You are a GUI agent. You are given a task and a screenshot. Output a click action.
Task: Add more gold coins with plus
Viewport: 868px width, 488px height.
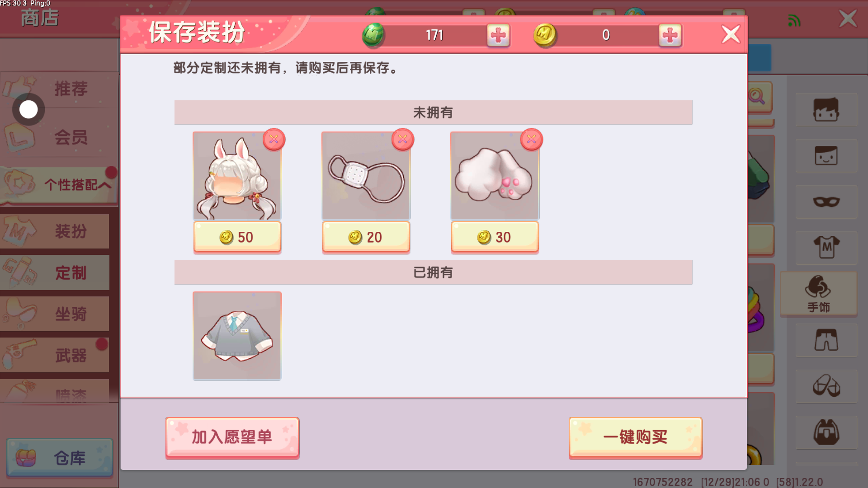coord(670,35)
